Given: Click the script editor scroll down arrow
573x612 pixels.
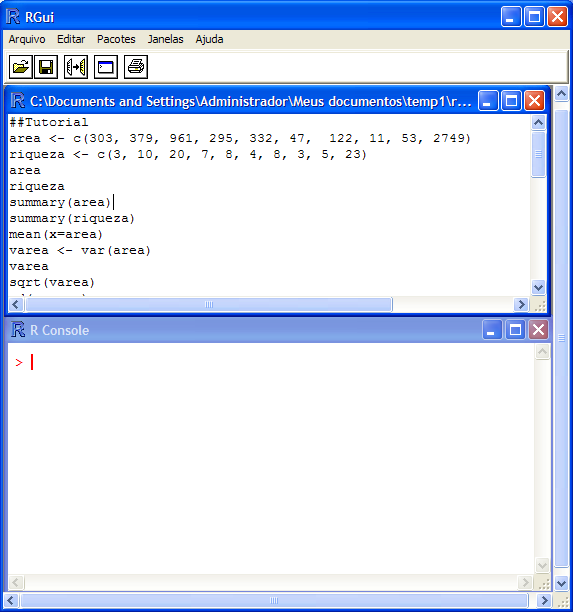Looking at the screenshot, I should click(538, 288).
